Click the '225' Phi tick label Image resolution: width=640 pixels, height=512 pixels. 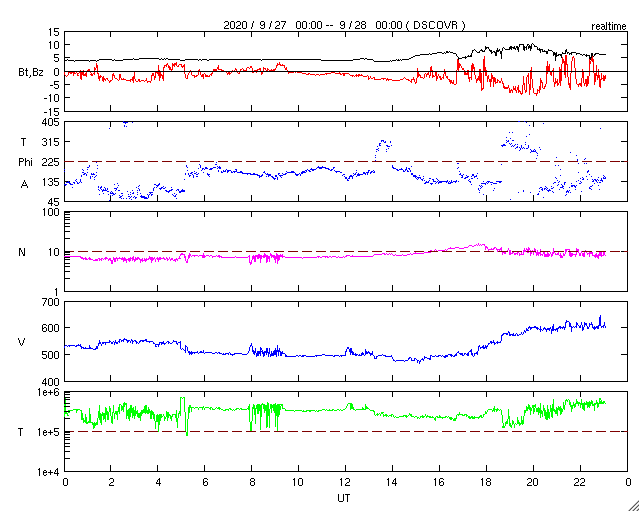coord(52,162)
